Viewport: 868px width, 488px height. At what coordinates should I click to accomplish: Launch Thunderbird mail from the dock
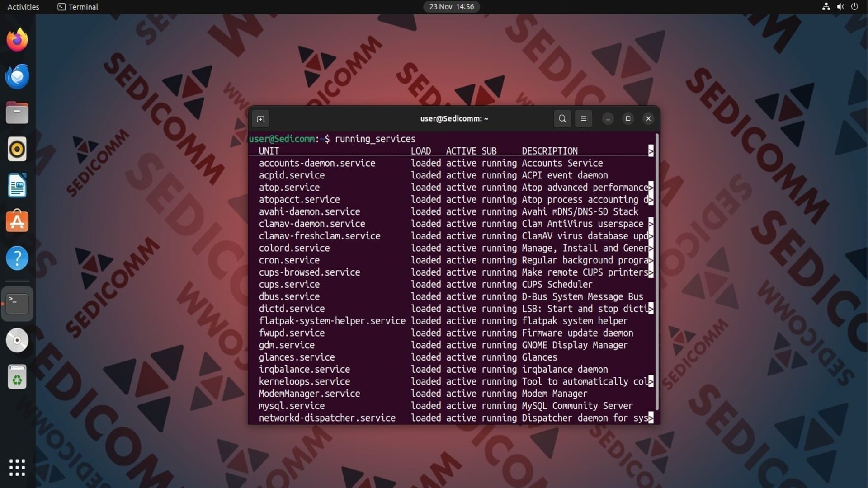pyautogui.click(x=17, y=76)
